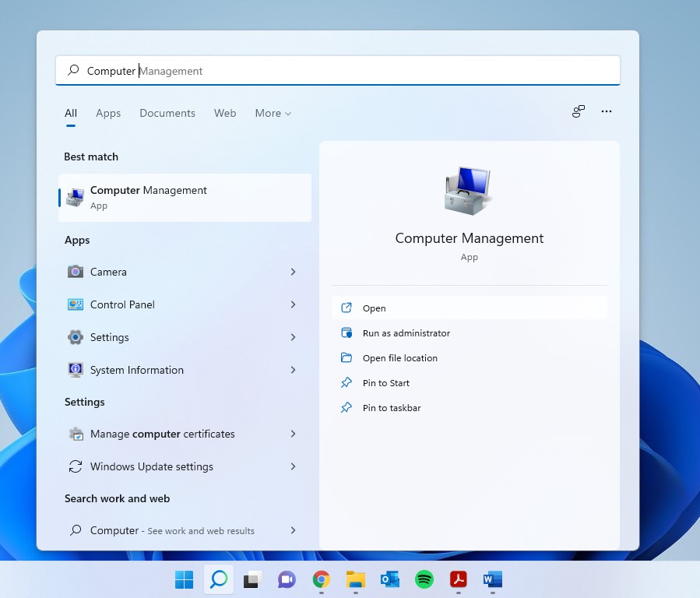Screen dimensions: 700x598
Task: Click the Windows Update settings icon
Action: click(x=76, y=466)
